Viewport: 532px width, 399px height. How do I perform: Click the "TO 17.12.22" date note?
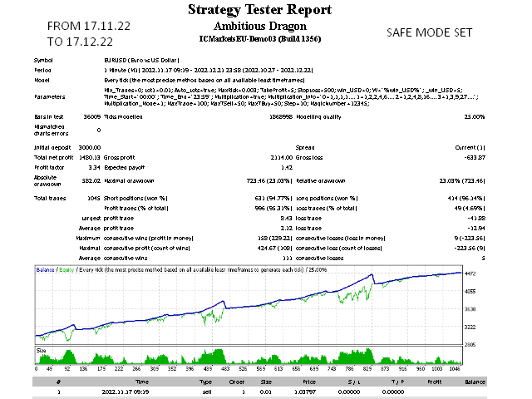tap(80, 42)
